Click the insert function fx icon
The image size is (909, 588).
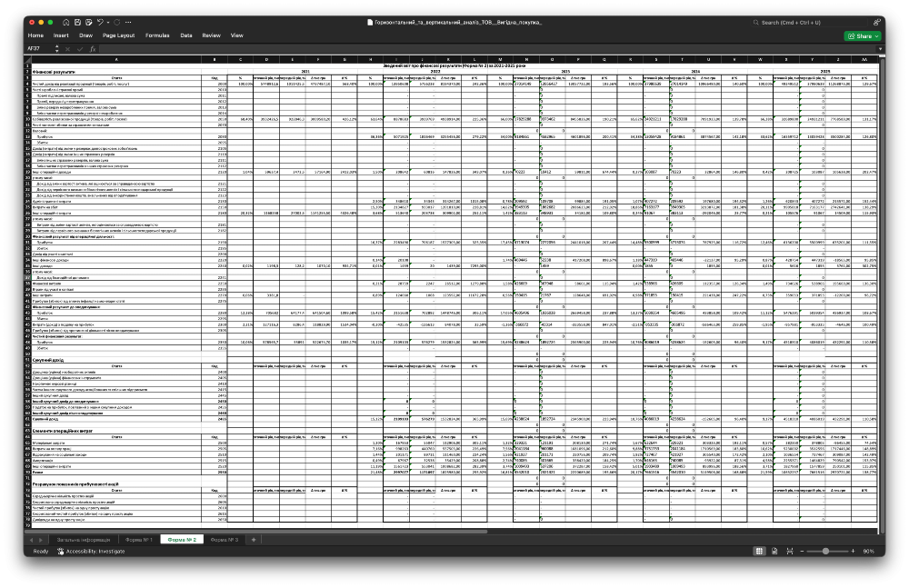92,49
